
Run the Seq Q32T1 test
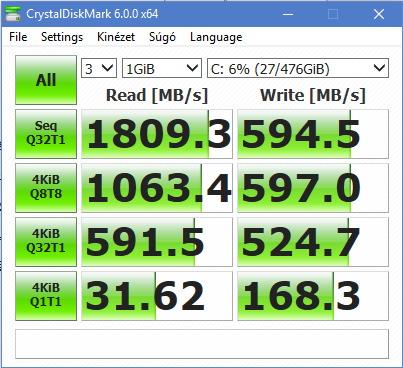[x=46, y=134]
